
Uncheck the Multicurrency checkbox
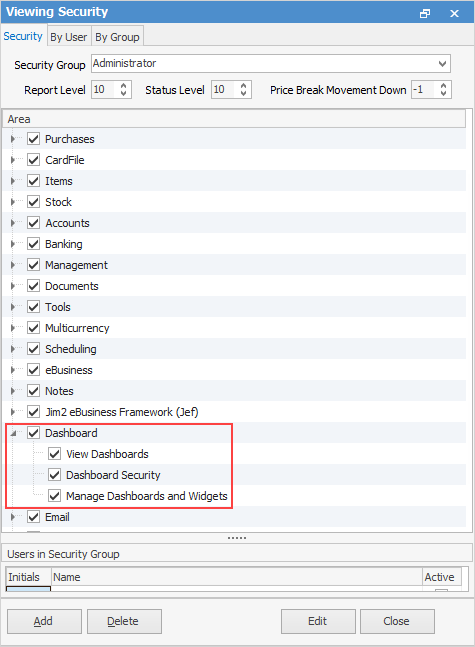(33, 328)
